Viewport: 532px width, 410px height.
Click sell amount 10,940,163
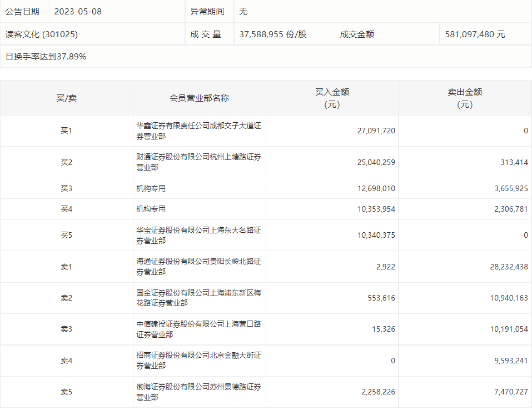coord(509,298)
